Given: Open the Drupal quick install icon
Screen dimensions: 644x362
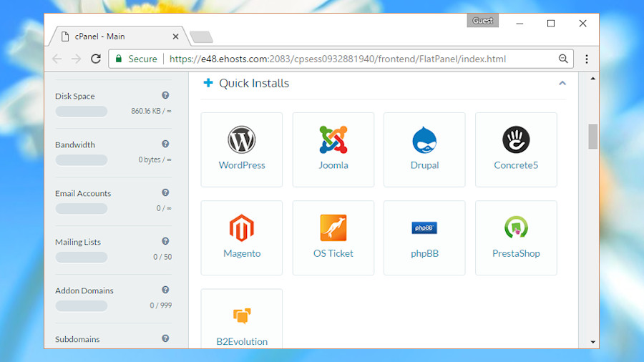Looking at the screenshot, I should 424,140.
